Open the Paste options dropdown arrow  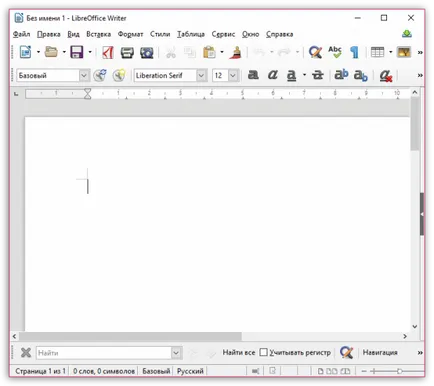222,52
